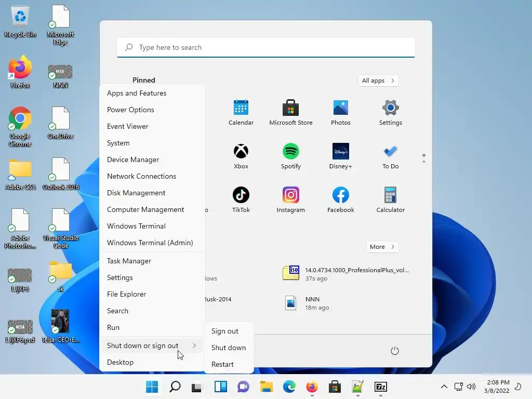Click the Windows Start button on taskbar

click(x=152, y=387)
